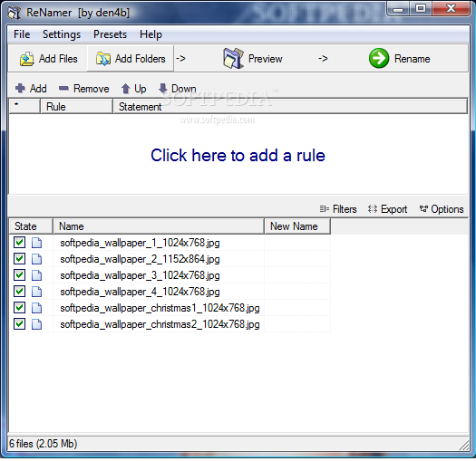The image size is (476, 461).
Task: Click the Filters icon
Action: (x=325, y=209)
